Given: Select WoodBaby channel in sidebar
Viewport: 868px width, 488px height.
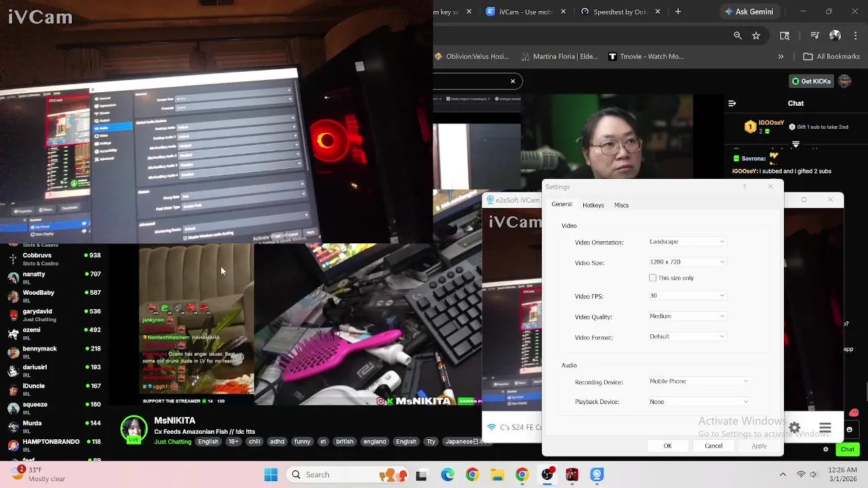Looking at the screenshot, I should [x=56, y=296].
